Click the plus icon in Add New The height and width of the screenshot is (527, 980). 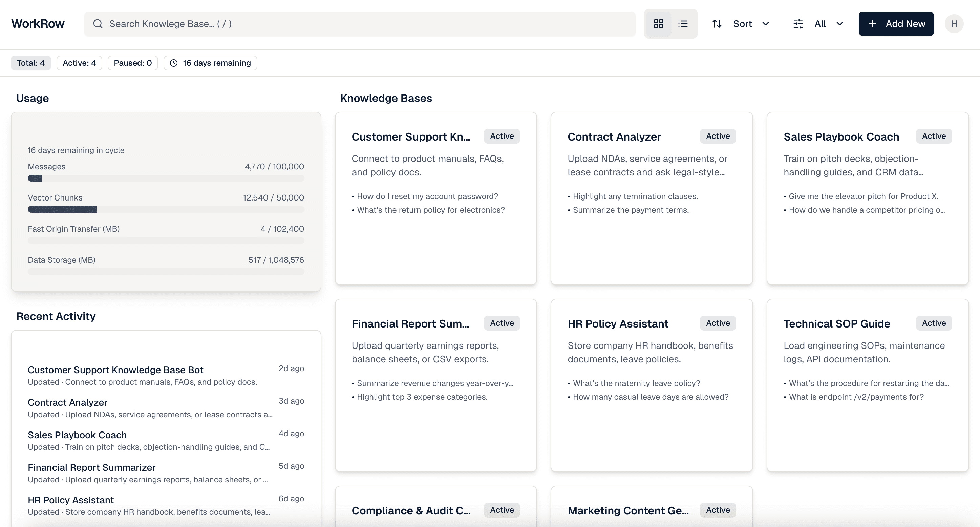[872, 24]
